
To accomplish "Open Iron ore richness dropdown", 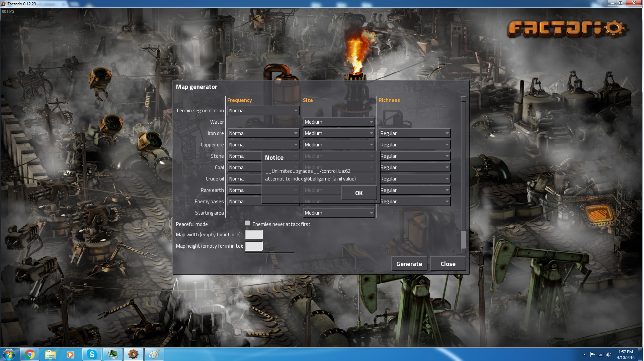I will point(415,133).
